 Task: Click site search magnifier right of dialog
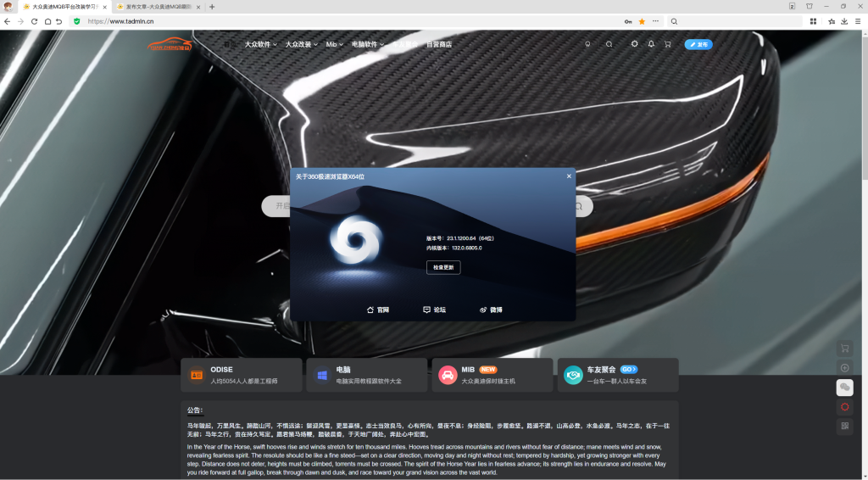point(579,207)
